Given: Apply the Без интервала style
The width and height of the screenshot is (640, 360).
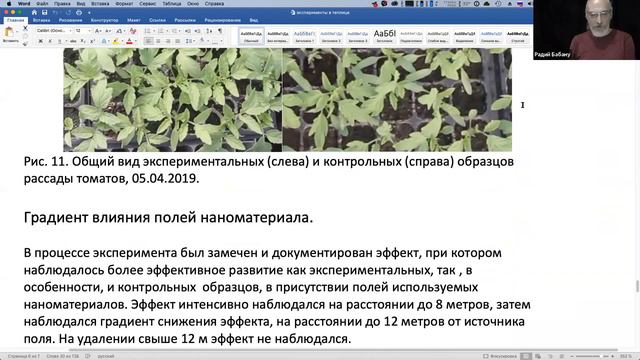Looking at the screenshot, I should click(x=278, y=36).
